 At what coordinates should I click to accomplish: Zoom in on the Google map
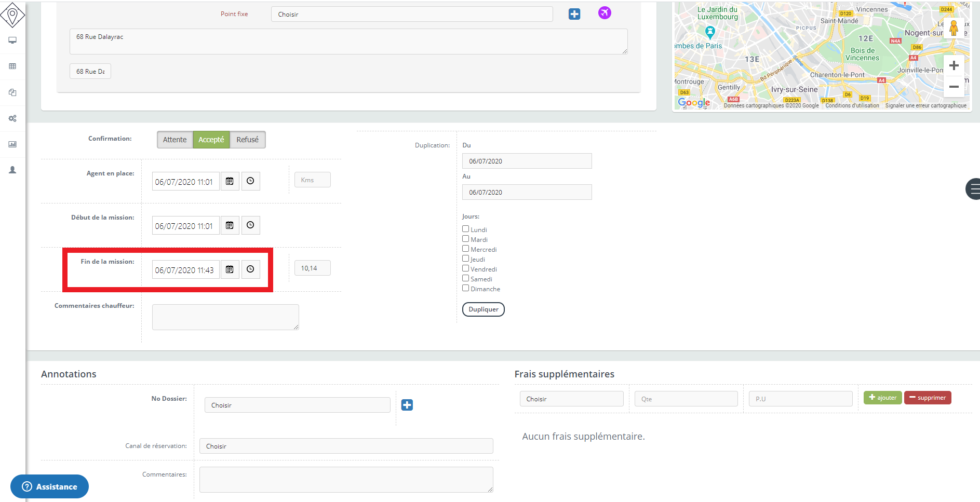coord(954,66)
